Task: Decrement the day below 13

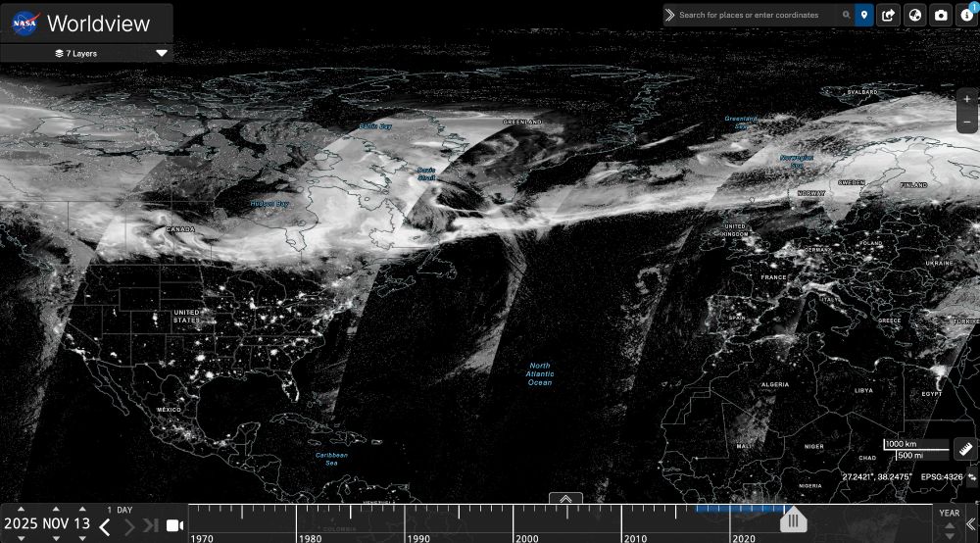Action: click(x=82, y=538)
